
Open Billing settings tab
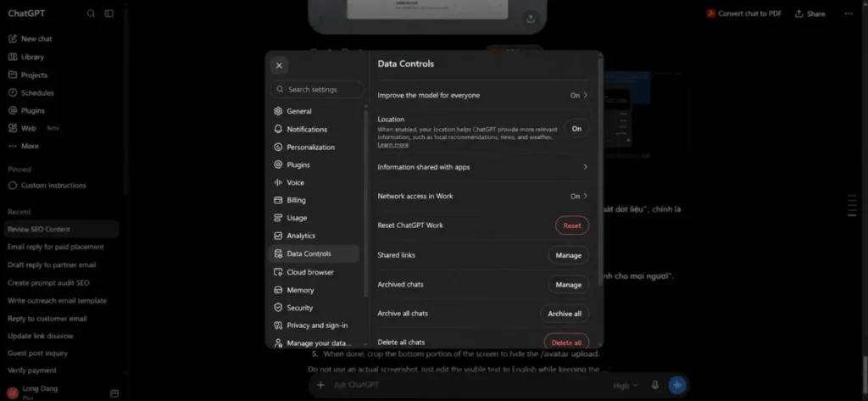coord(315,200)
